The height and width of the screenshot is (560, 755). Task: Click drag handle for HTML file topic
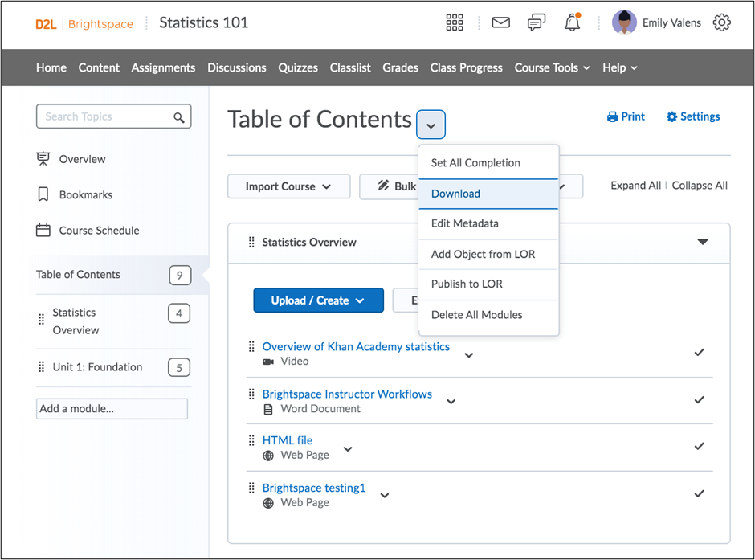[251, 440]
